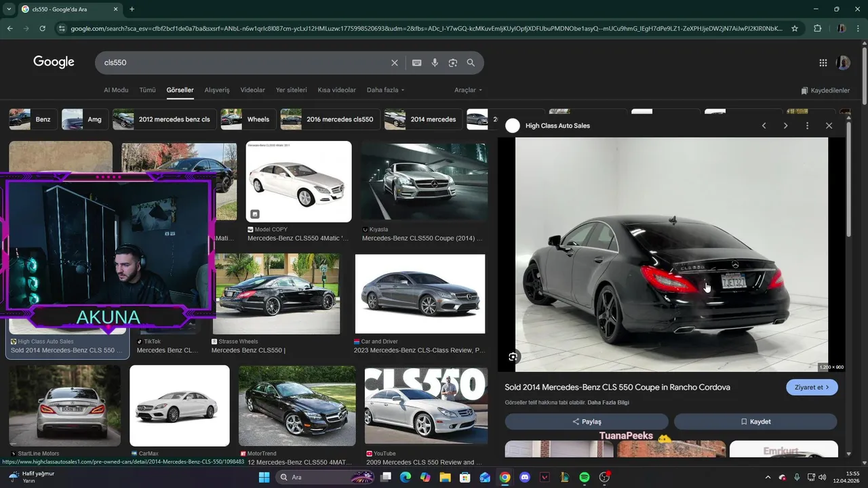The height and width of the screenshot is (488, 868).
Task: Open the Google account avatar menu
Action: pyautogui.click(x=844, y=63)
